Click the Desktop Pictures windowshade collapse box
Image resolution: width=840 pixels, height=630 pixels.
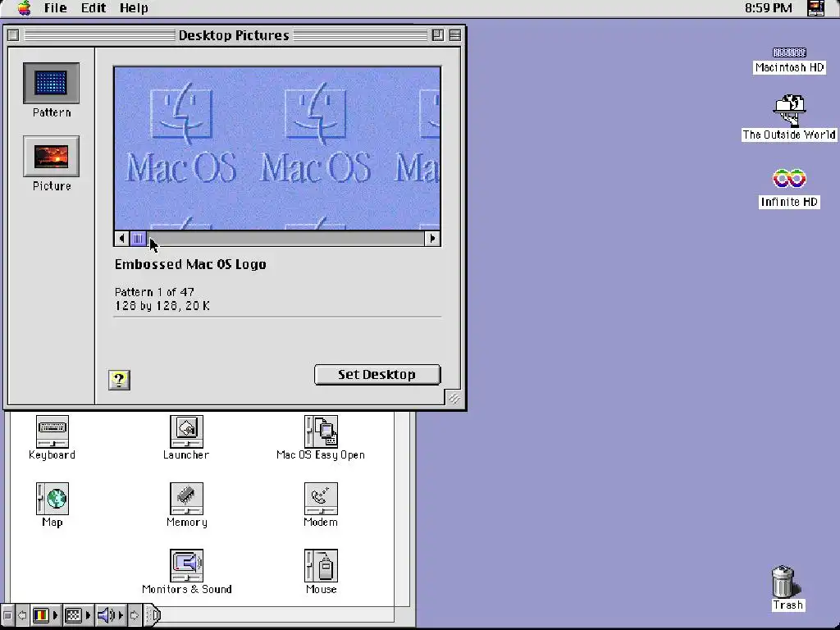tap(454, 35)
